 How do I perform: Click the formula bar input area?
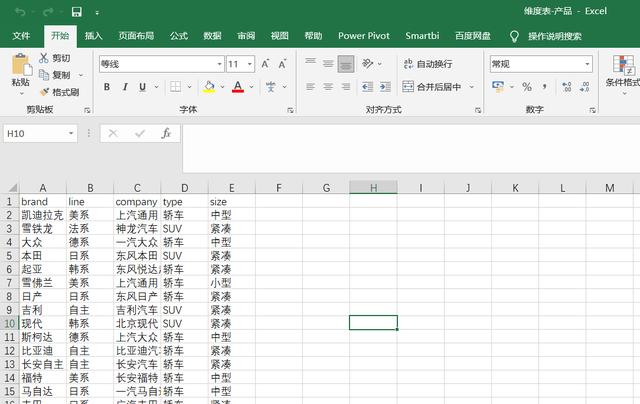click(411, 149)
